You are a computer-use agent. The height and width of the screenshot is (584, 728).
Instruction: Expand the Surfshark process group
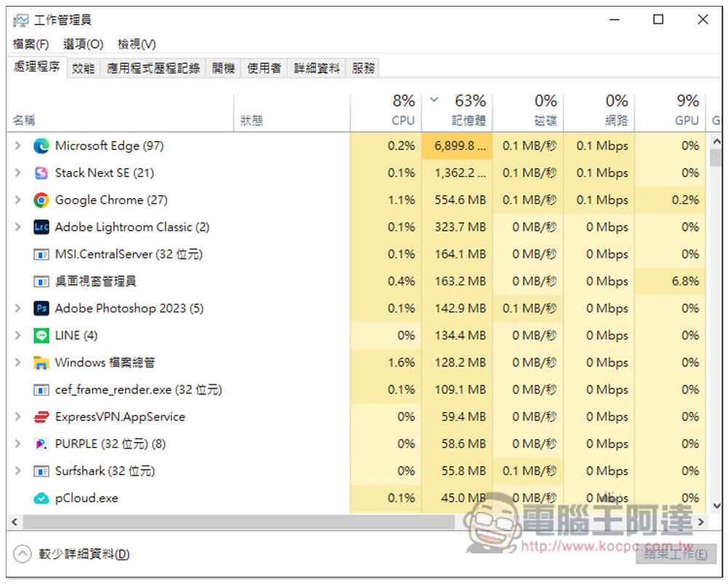click(17, 471)
